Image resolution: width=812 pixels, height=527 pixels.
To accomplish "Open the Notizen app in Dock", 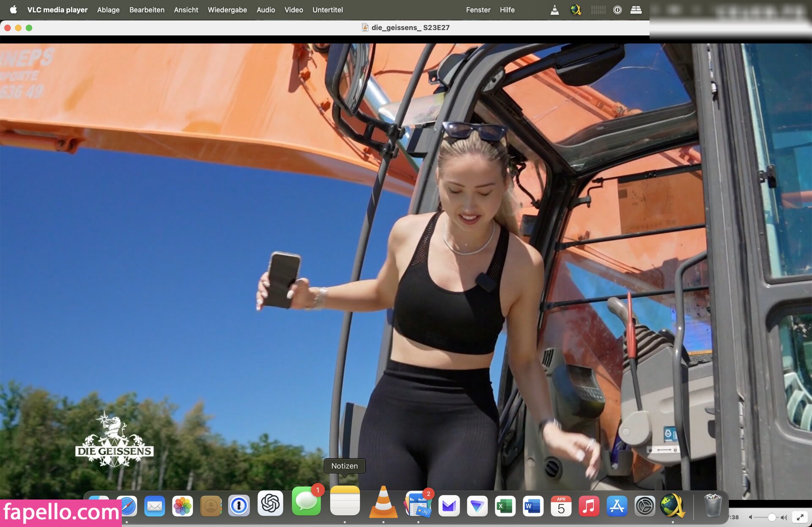I will (345, 502).
